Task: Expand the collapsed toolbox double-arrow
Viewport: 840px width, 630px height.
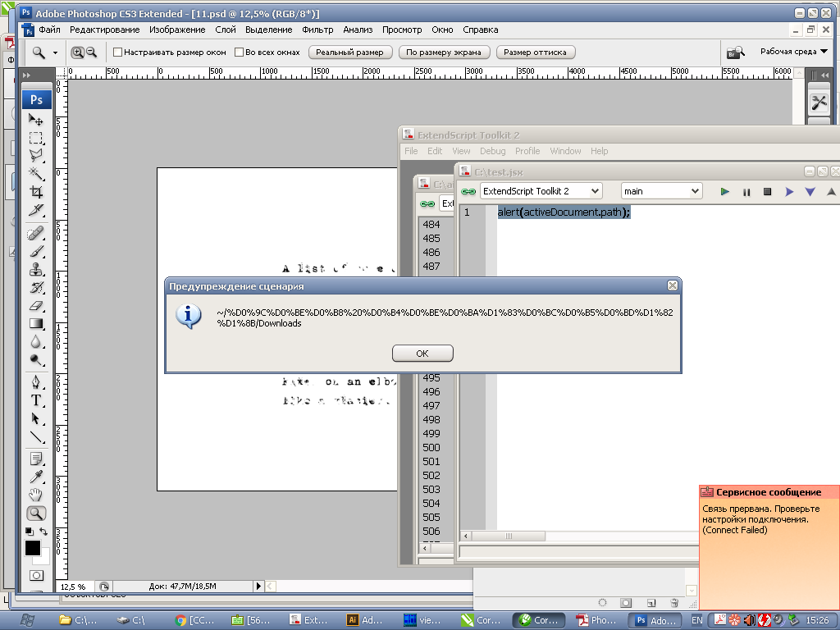Action: (x=27, y=75)
